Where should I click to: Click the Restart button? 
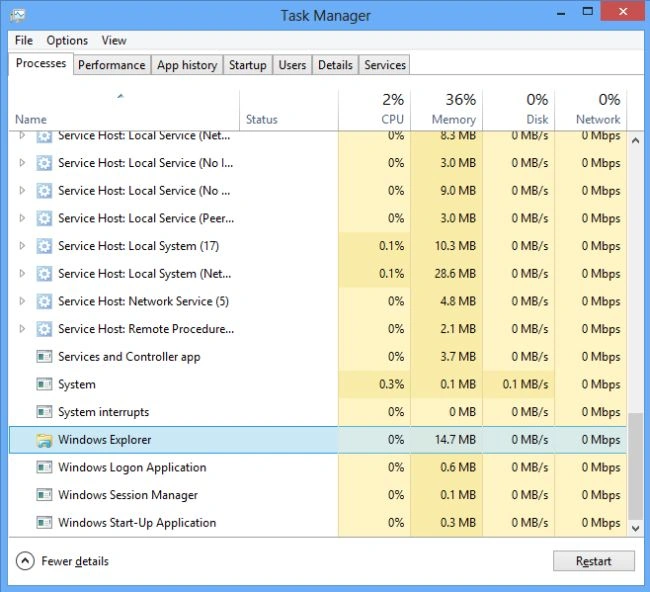[x=594, y=561]
